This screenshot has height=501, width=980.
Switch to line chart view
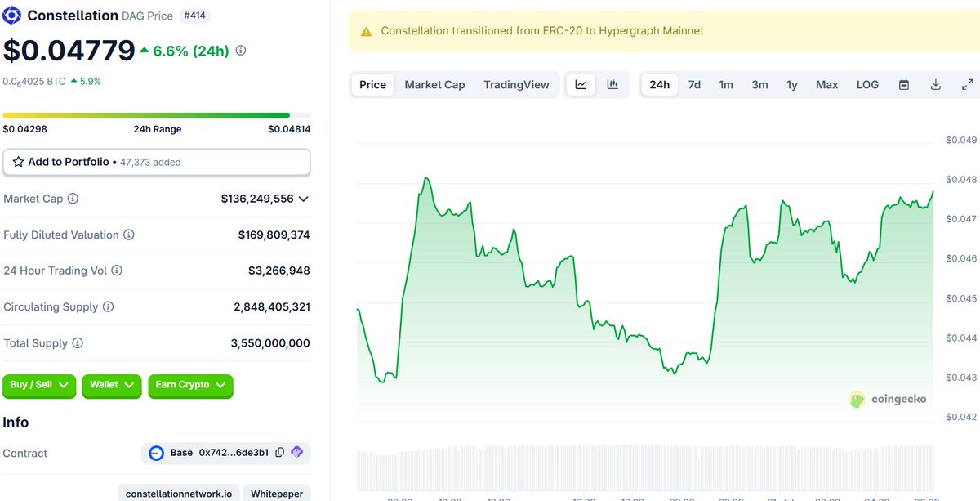click(581, 84)
